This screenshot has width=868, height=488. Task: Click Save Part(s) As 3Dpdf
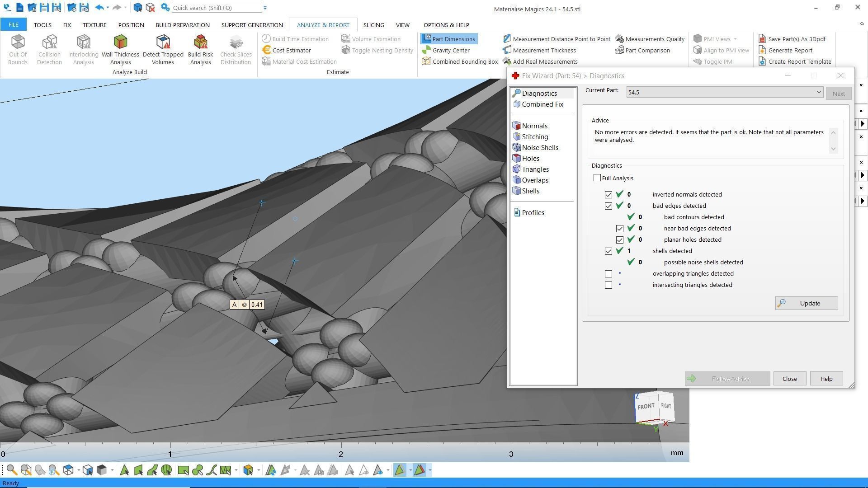coord(796,39)
